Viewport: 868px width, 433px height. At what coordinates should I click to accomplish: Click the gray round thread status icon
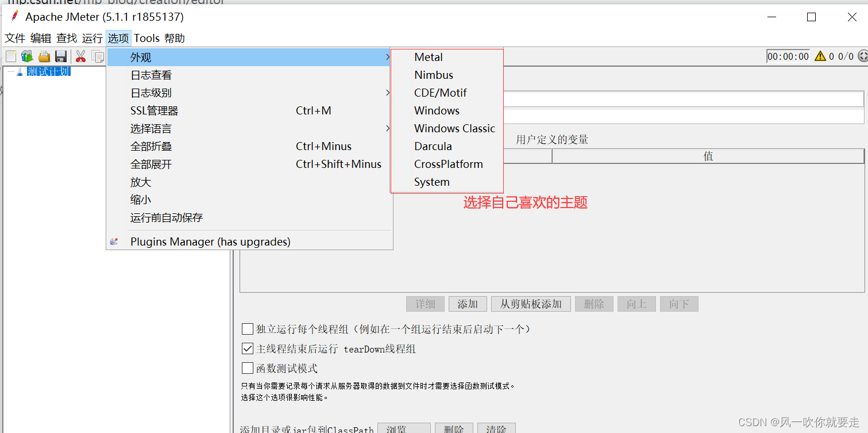862,56
